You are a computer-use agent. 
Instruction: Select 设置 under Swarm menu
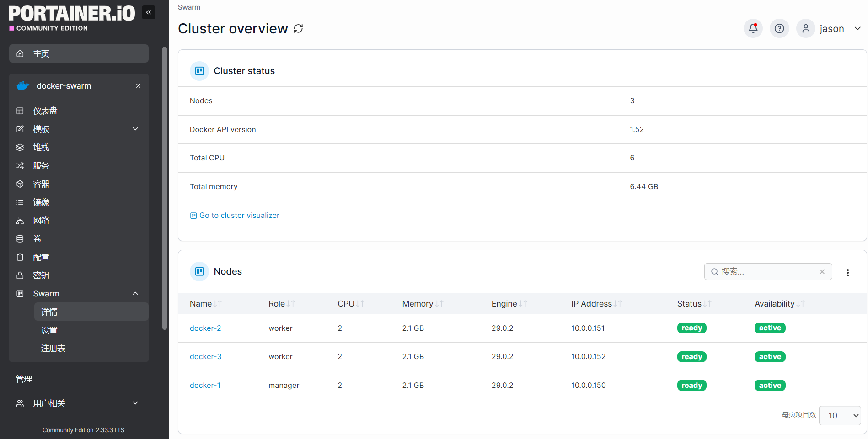click(x=49, y=330)
